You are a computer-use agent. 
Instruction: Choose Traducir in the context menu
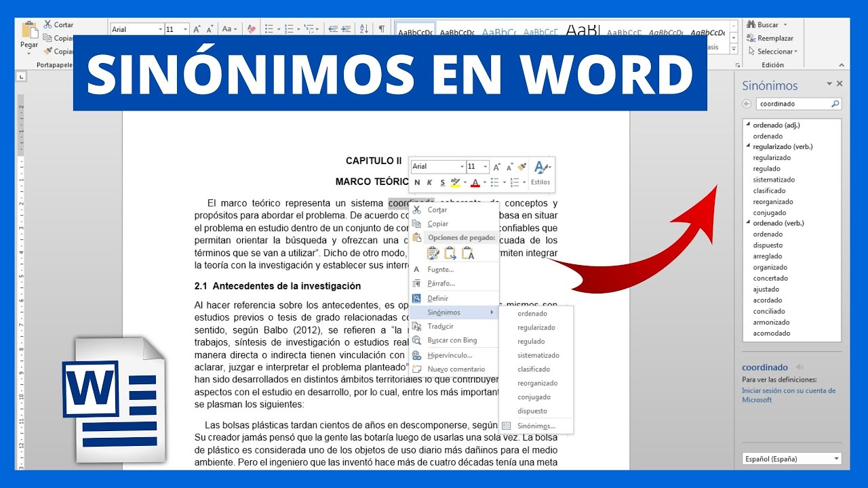(x=454, y=327)
